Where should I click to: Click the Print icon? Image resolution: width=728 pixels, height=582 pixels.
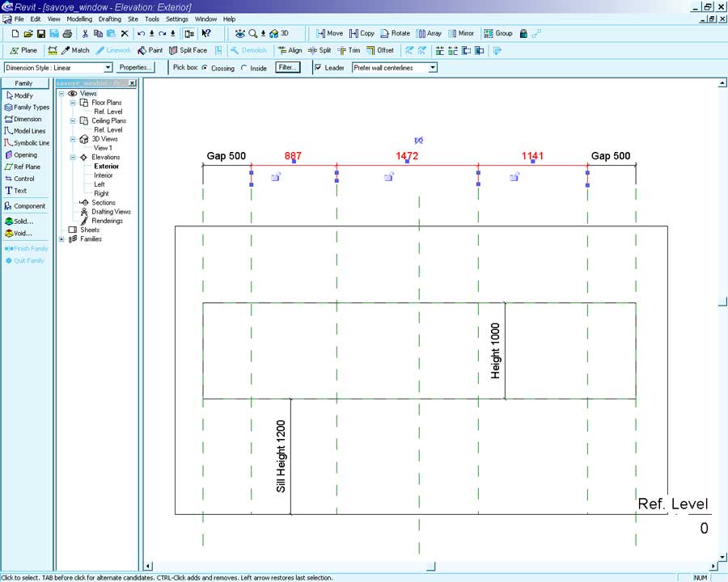[x=68, y=34]
